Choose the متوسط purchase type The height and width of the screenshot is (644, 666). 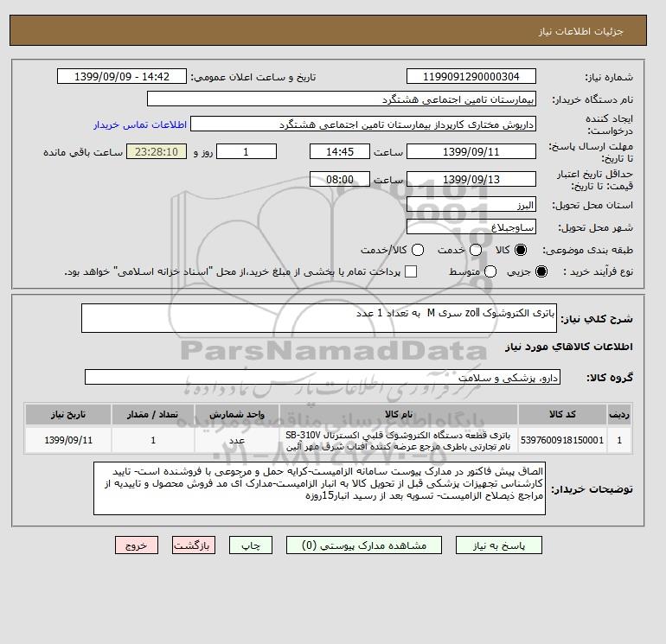click(x=490, y=271)
